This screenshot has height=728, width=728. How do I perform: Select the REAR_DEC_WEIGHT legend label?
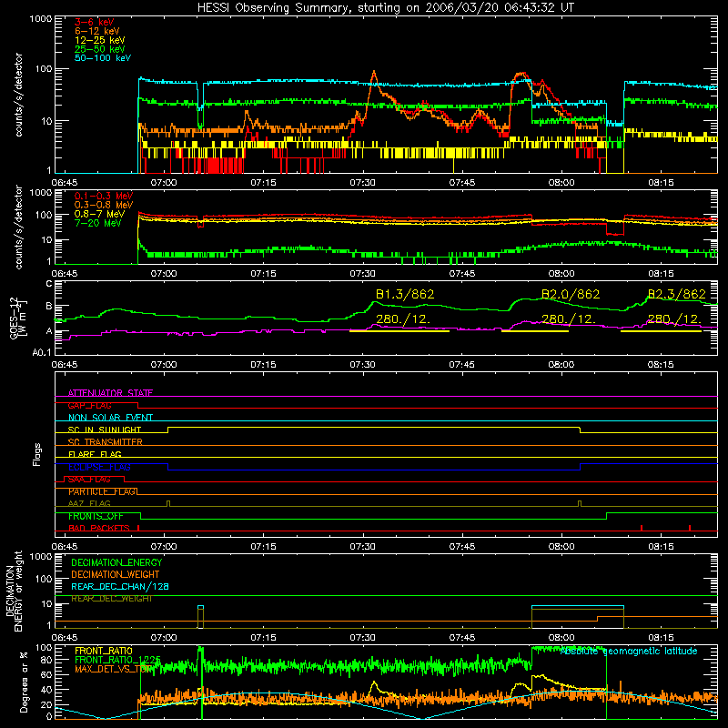(112, 599)
